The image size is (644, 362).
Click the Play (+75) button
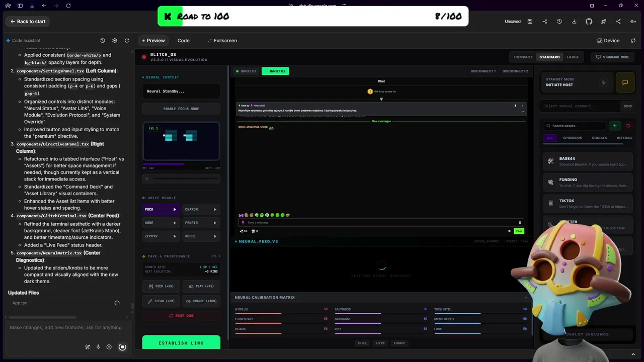point(201,286)
